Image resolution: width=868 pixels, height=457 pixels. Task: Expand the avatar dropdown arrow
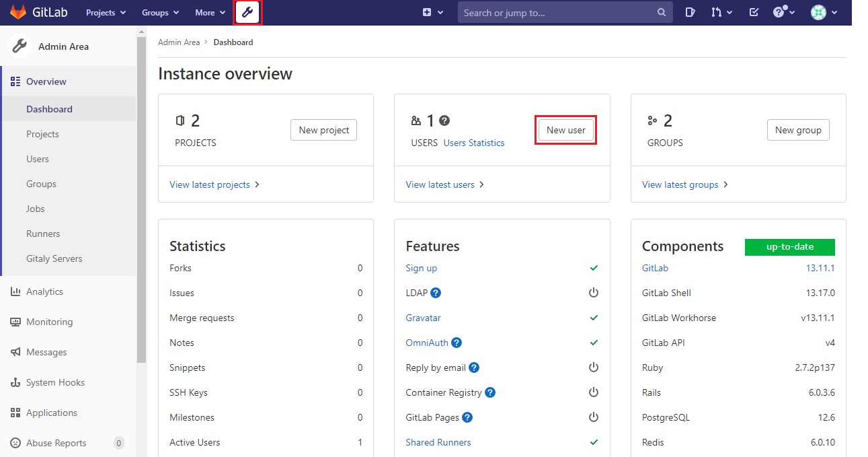tap(834, 13)
